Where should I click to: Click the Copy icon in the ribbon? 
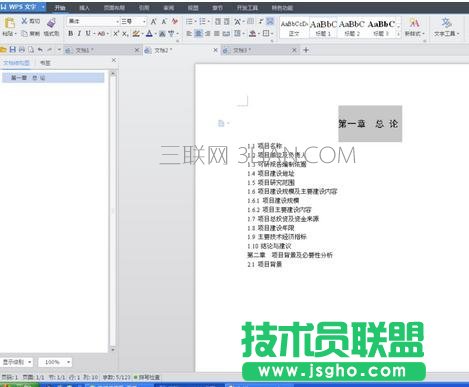click(x=24, y=33)
